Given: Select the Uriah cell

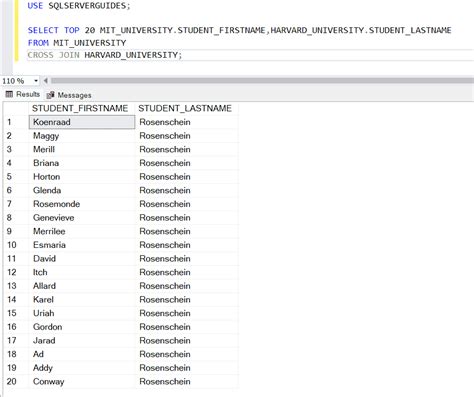Looking at the screenshot, I should point(82,313).
